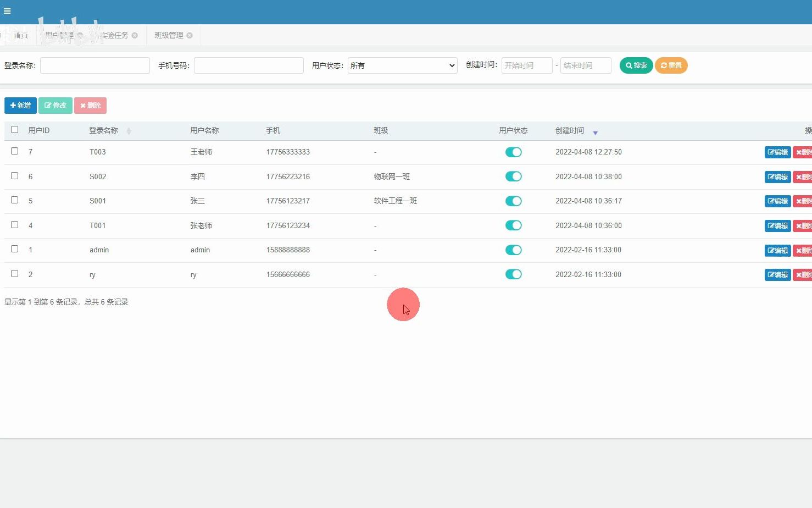
Task: Click phone number 15888888888
Action: (x=288, y=250)
